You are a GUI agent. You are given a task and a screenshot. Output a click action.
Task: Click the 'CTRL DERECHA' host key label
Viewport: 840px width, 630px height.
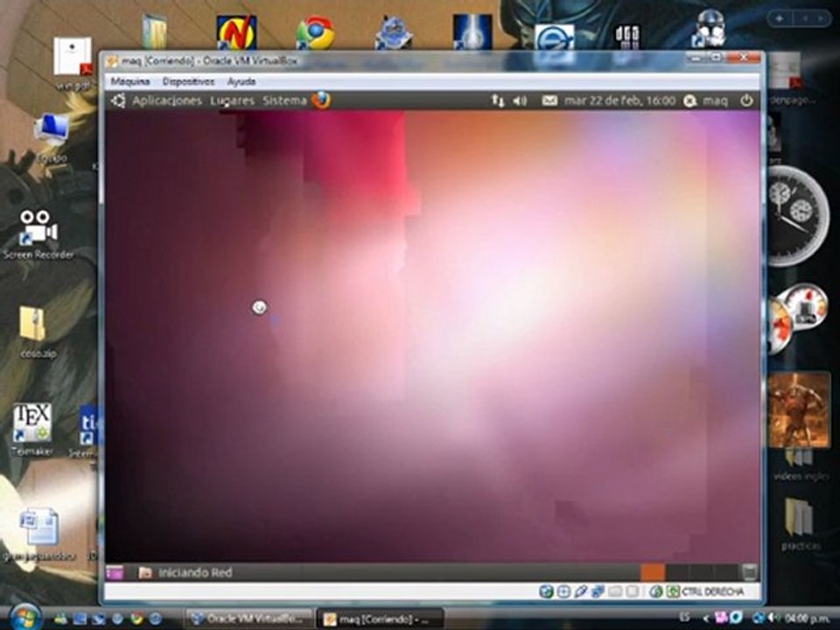pos(713,591)
